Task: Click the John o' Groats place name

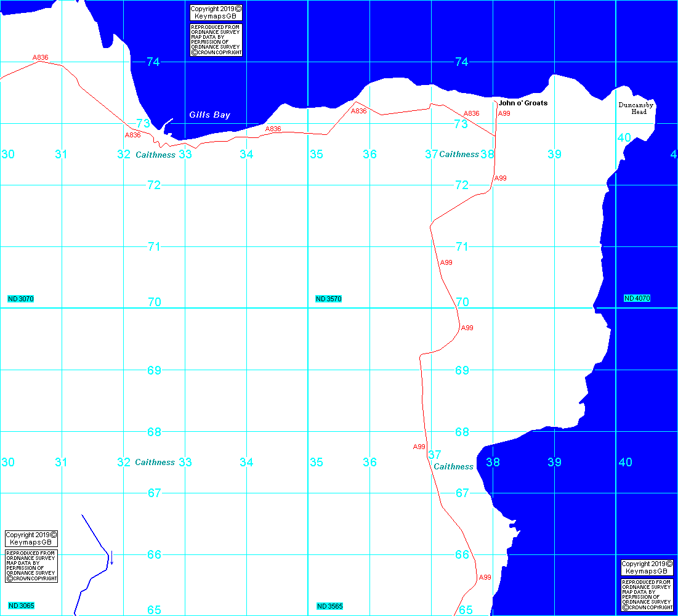Action: click(x=523, y=103)
